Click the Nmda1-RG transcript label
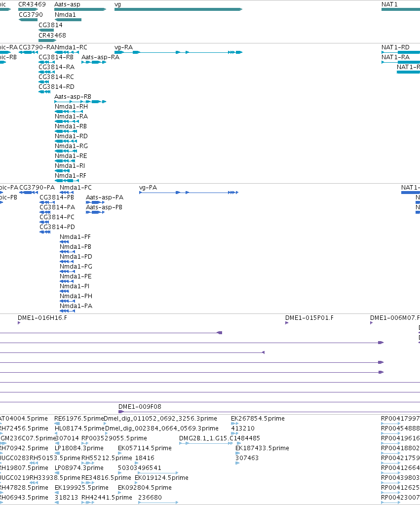 click(71, 146)
